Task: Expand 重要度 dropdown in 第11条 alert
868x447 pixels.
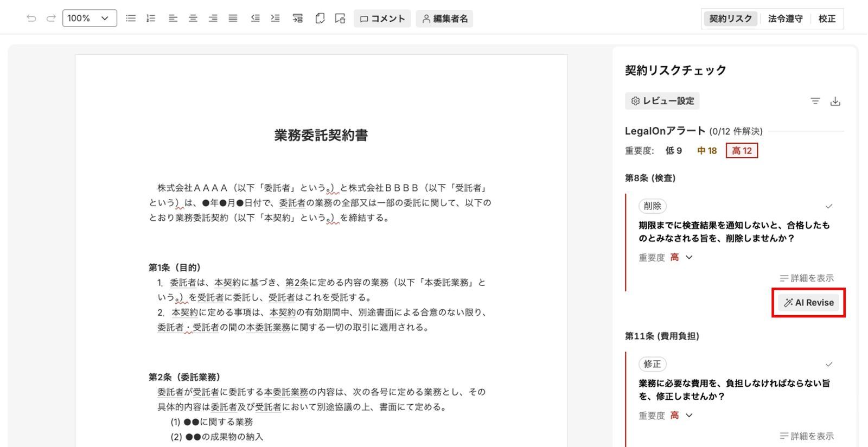Action: (689, 415)
